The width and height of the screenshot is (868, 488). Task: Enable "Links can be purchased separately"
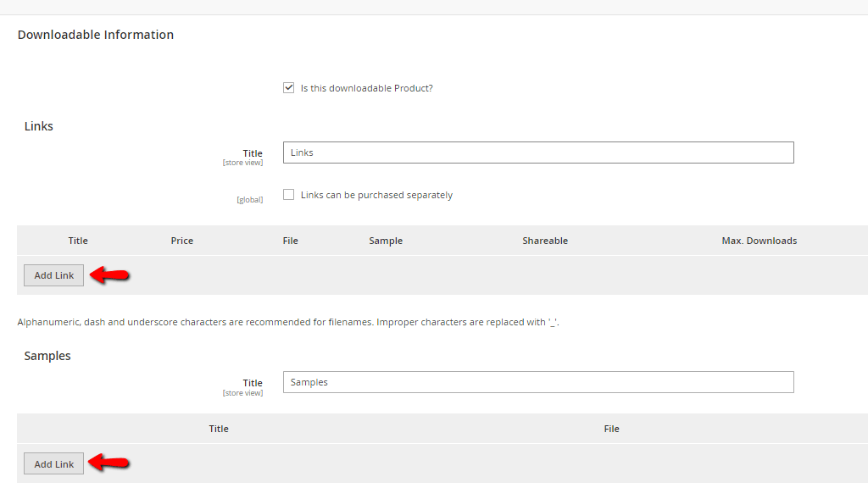(x=288, y=194)
